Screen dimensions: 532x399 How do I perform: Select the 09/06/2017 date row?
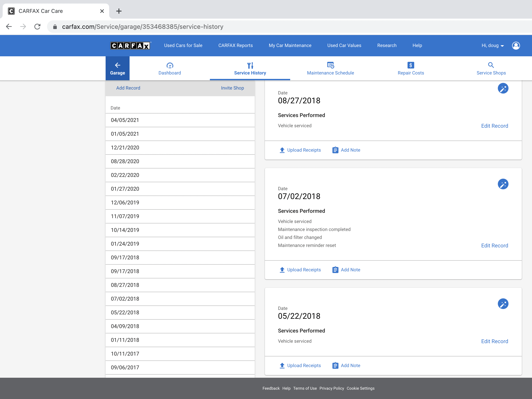(180, 367)
